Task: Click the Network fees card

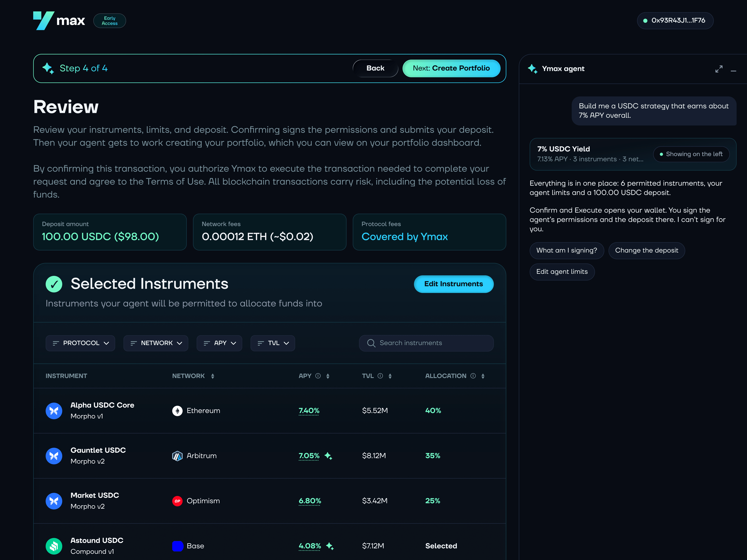Action: point(269,232)
